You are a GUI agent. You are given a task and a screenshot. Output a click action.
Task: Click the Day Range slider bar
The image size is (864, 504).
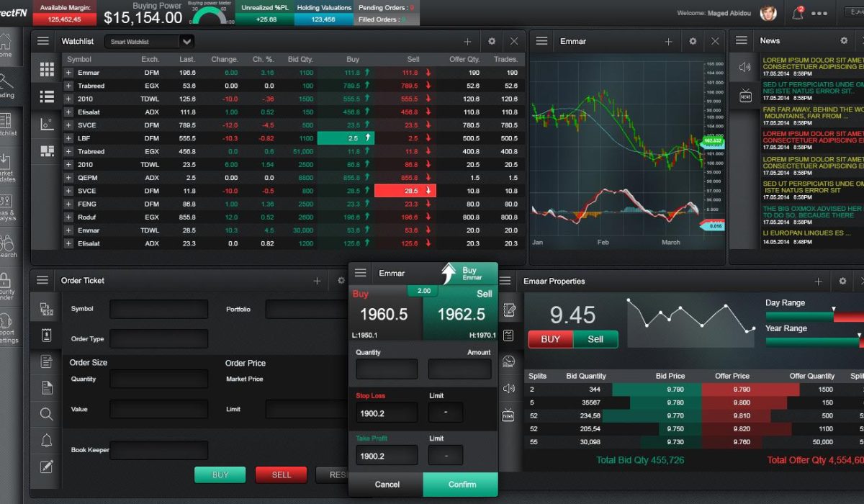click(x=814, y=316)
